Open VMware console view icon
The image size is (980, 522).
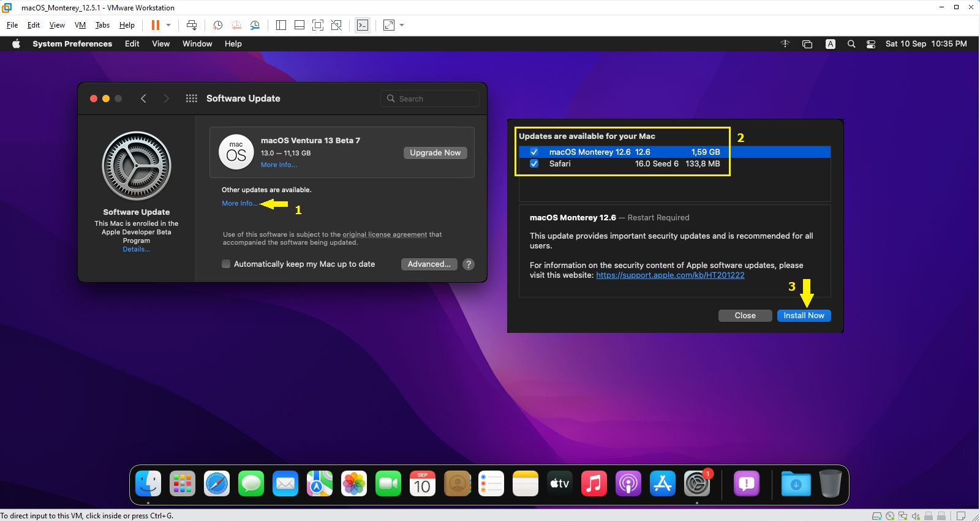point(363,25)
